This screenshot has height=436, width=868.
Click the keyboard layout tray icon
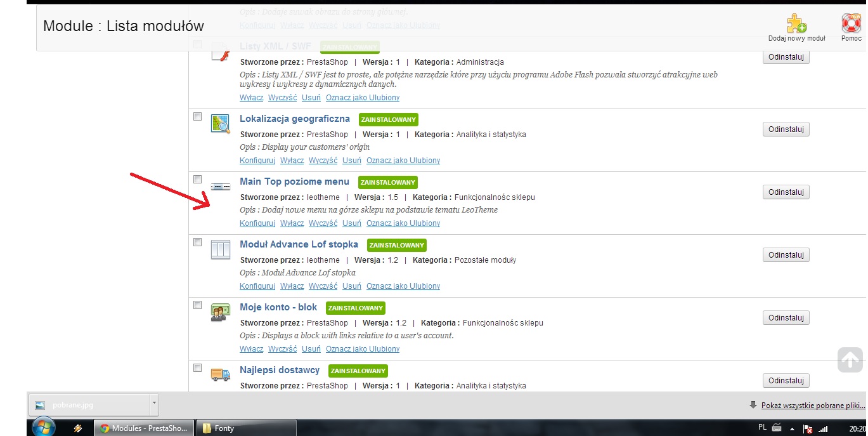click(777, 428)
